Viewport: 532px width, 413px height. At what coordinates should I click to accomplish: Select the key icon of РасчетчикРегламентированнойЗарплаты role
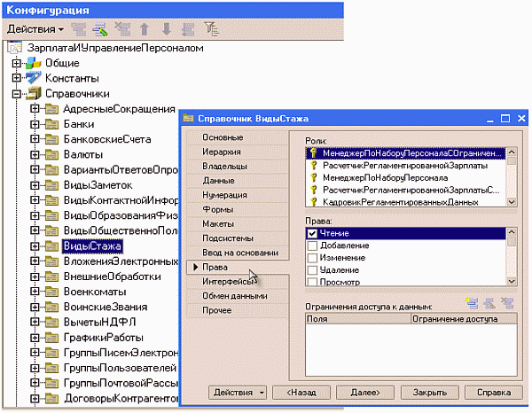313,165
